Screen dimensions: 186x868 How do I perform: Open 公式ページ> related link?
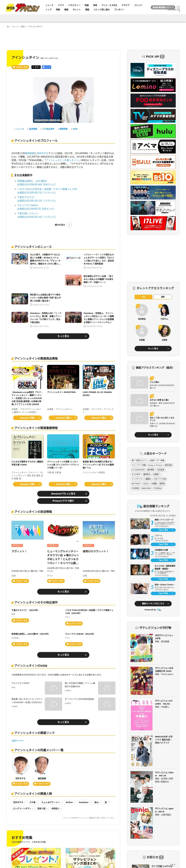tap(18, 741)
